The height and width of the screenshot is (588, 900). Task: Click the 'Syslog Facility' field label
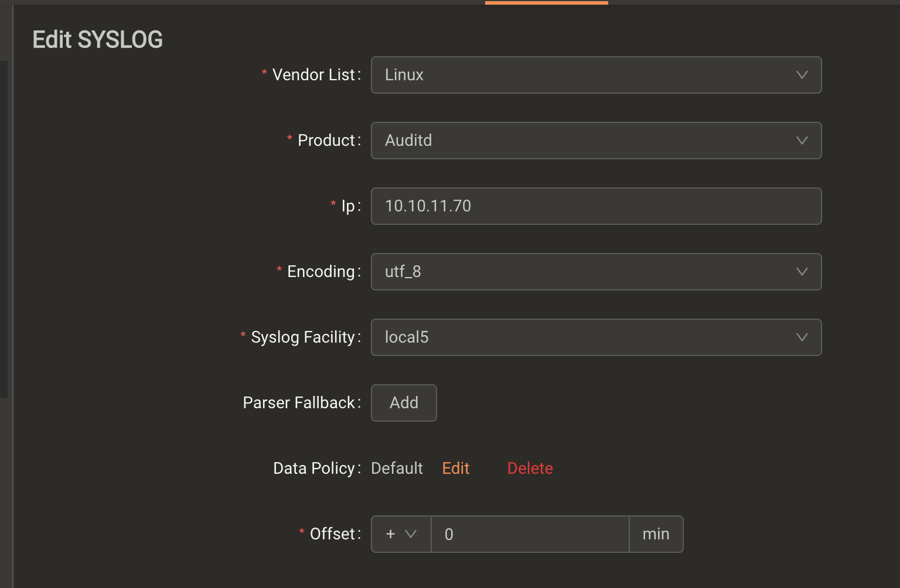point(303,337)
